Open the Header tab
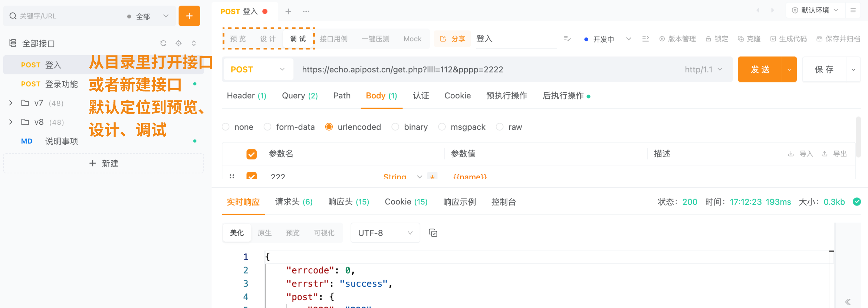868x308 pixels. click(246, 96)
